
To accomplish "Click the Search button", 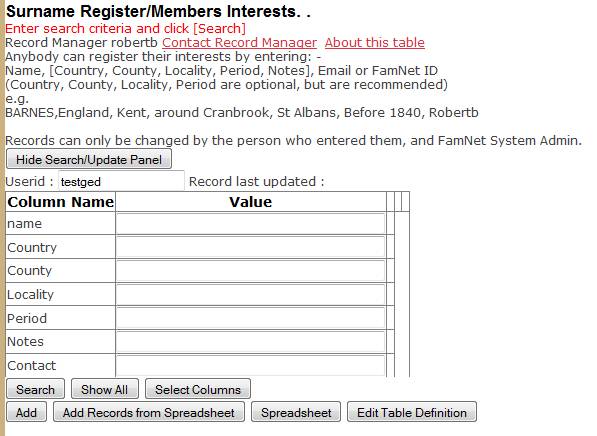I will point(35,389).
